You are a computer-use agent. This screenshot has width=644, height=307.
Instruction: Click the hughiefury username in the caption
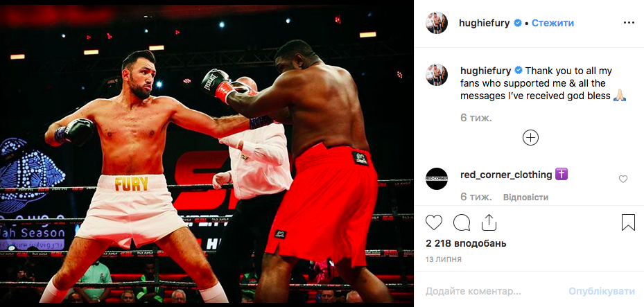[485, 71]
